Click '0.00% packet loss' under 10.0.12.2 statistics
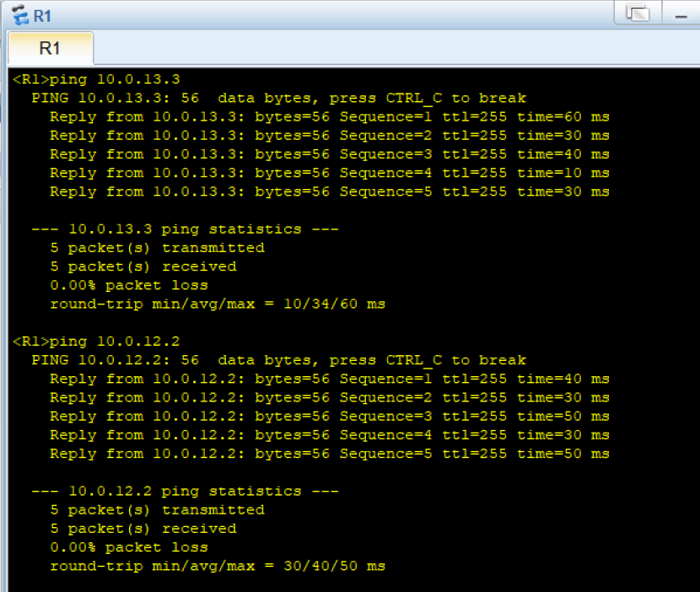Image resolution: width=700 pixels, height=592 pixels. tap(129, 547)
